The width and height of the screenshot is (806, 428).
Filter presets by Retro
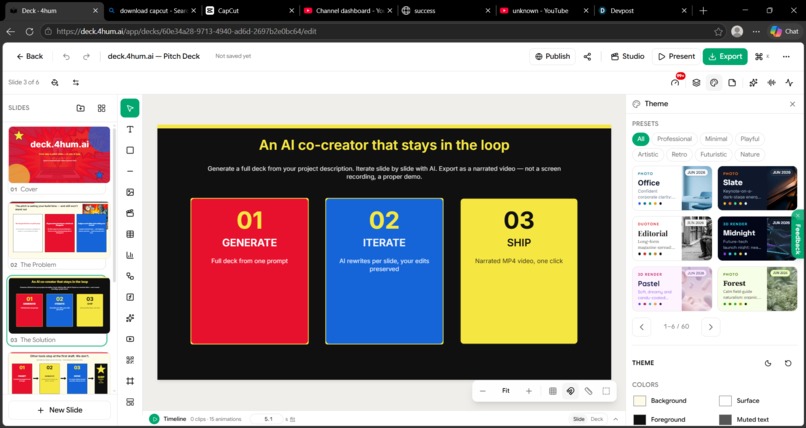[x=679, y=154]
